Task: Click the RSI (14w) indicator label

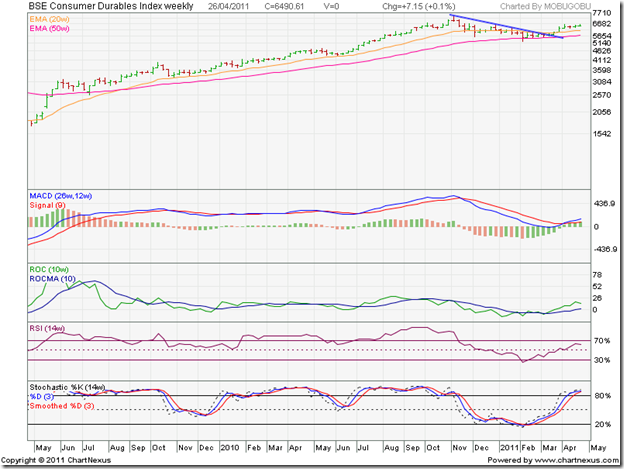Action: tap(47, 329)
